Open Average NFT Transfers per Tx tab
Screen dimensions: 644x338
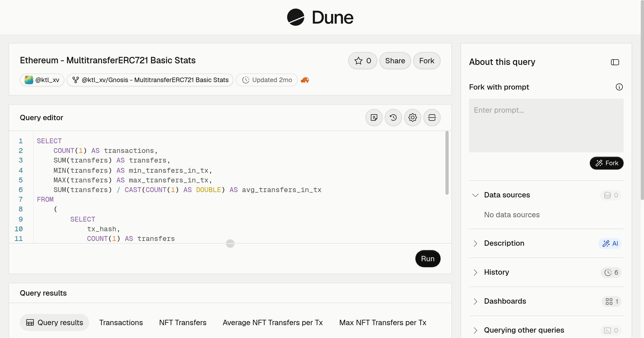click(273, 322)
